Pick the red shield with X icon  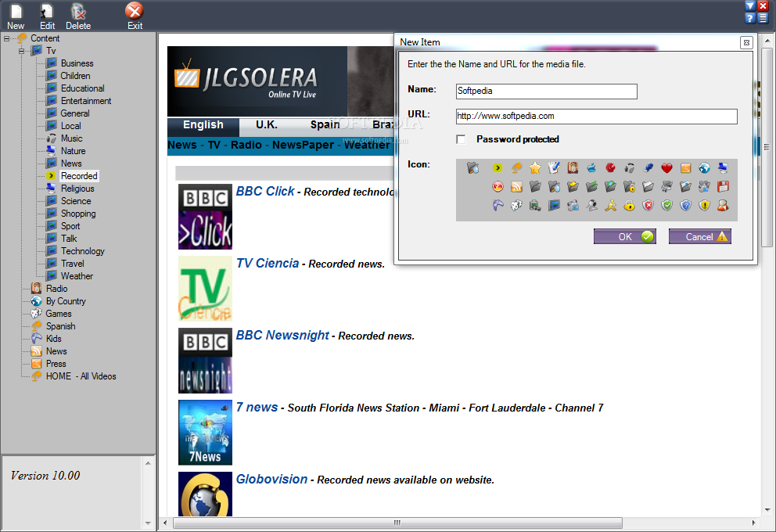point(648,206)
